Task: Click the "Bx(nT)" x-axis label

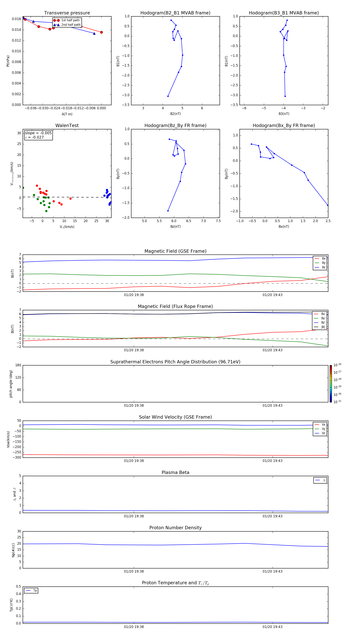Action: coord(284,227)
